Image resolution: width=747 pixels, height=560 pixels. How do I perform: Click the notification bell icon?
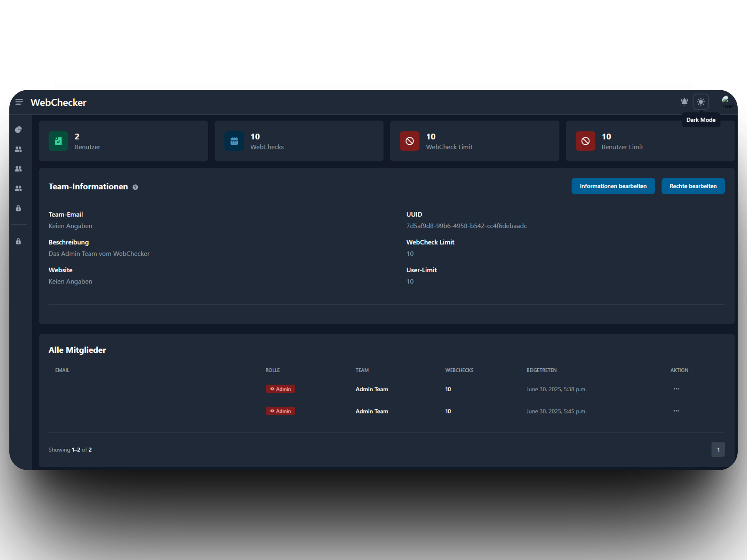click(x=684, y=102)
